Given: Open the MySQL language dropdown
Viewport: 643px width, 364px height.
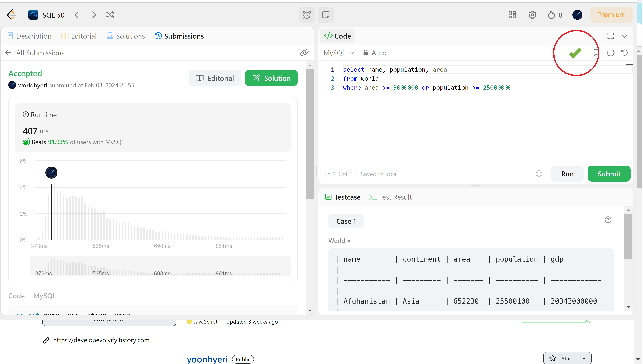Looking at the screenshot, I should (338, 53).
